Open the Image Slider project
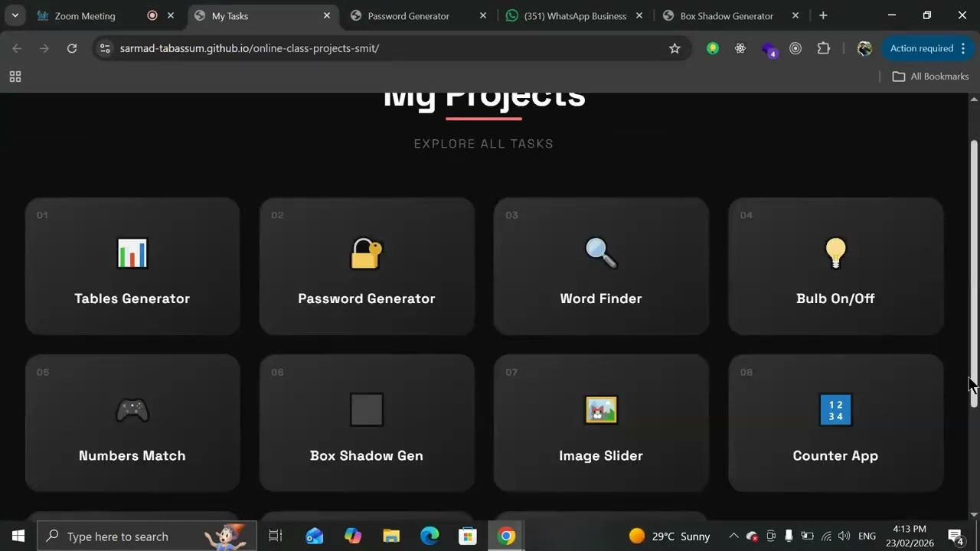Screen dimensions: 980x551 601,422
